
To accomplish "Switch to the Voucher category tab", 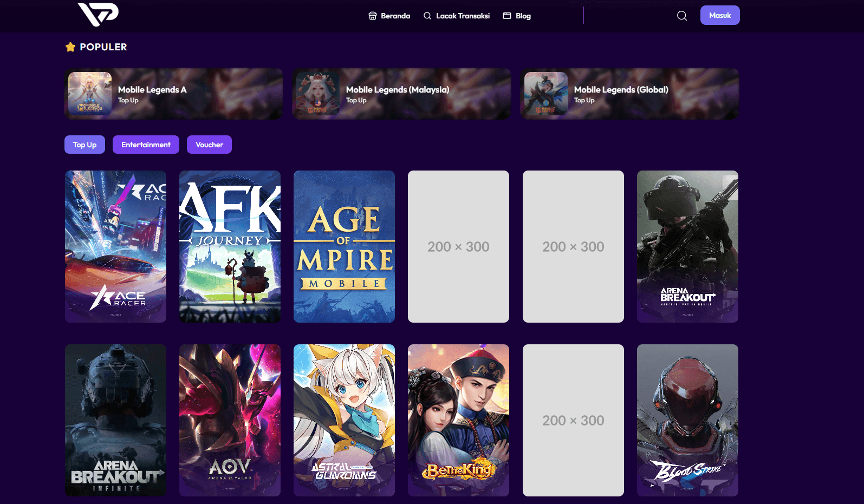I will 209,145.
